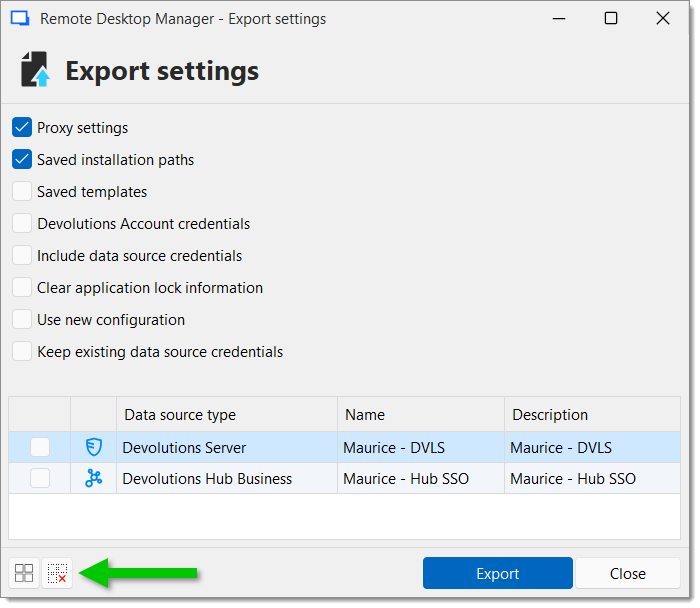
Task: Disable Saved installation paths option
Action: coord(22,160)
